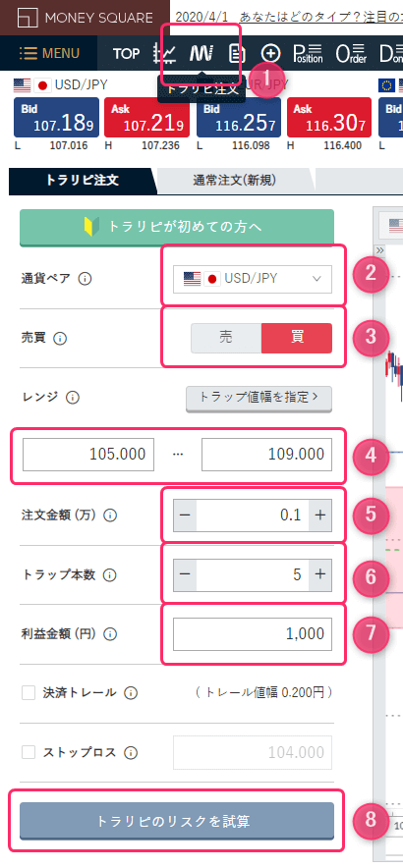
Task: Collapse the chart panel double-arrow
Action: pos(379,250)
